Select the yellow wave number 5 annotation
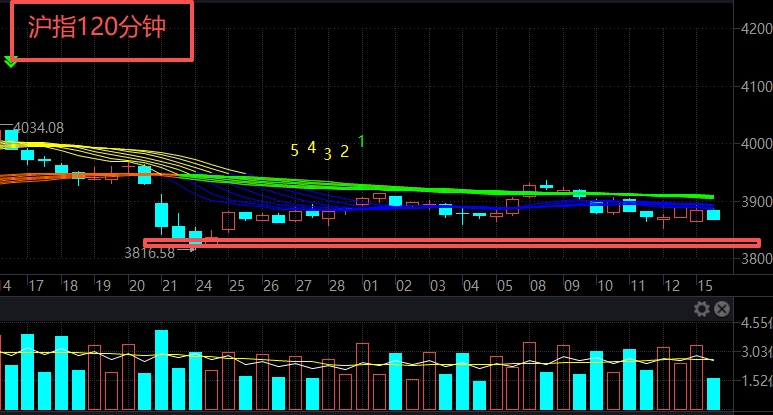 [x=294, y=150]
